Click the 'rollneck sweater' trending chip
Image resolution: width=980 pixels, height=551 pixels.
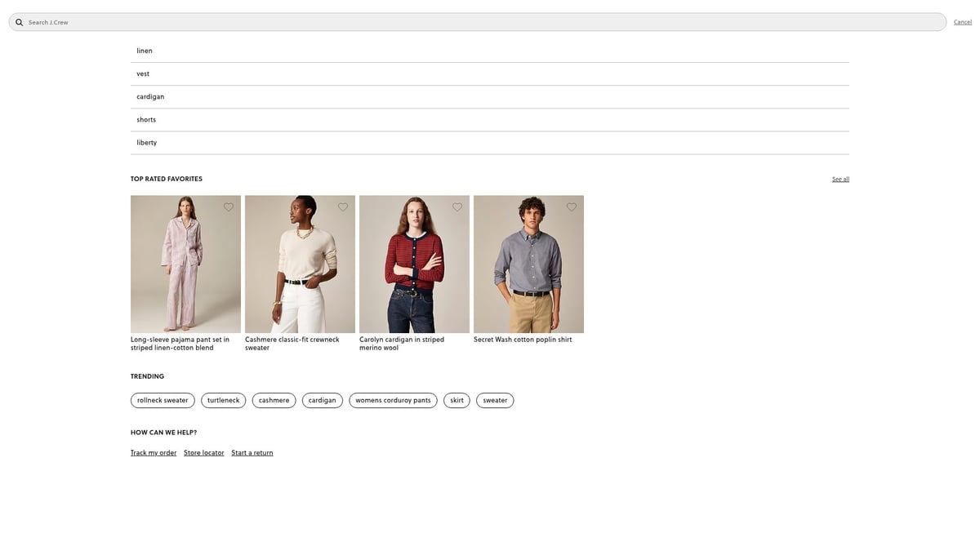(163, 400)
